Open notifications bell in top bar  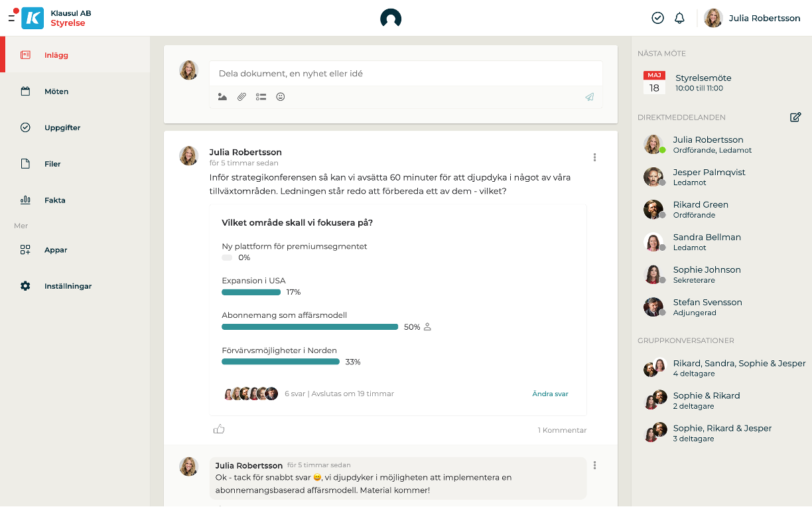(679, 19)
